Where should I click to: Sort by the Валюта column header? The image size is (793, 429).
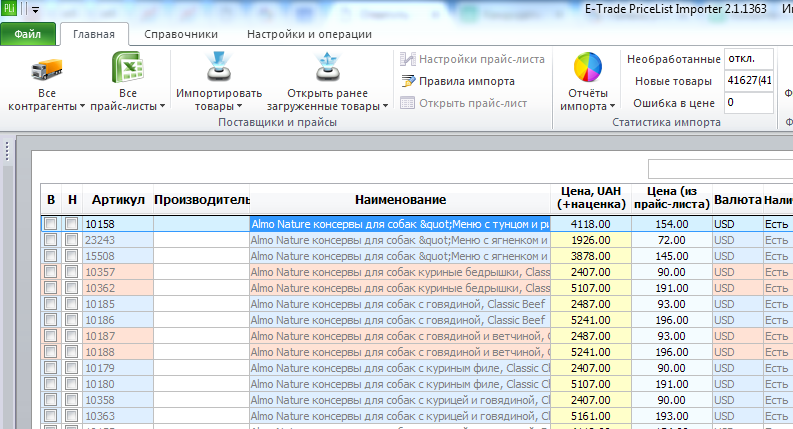click(738, 200)
